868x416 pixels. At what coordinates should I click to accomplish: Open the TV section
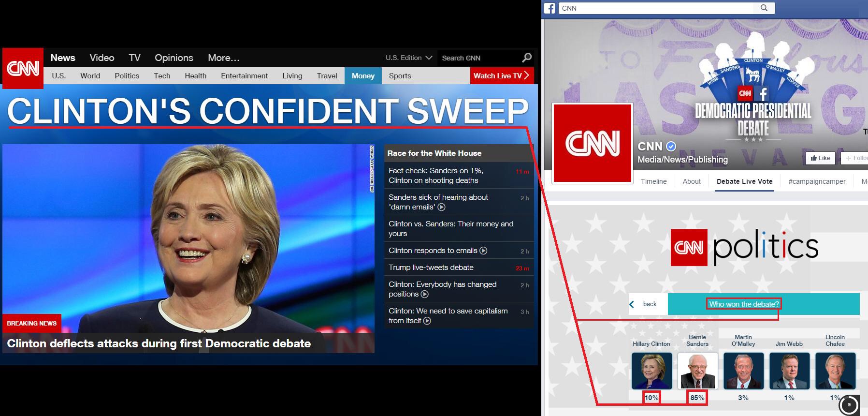(134, 58)
